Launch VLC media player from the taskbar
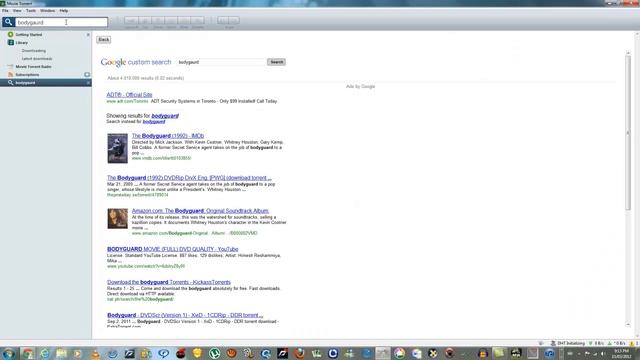The image size is (640, 360). click(96, 353)
